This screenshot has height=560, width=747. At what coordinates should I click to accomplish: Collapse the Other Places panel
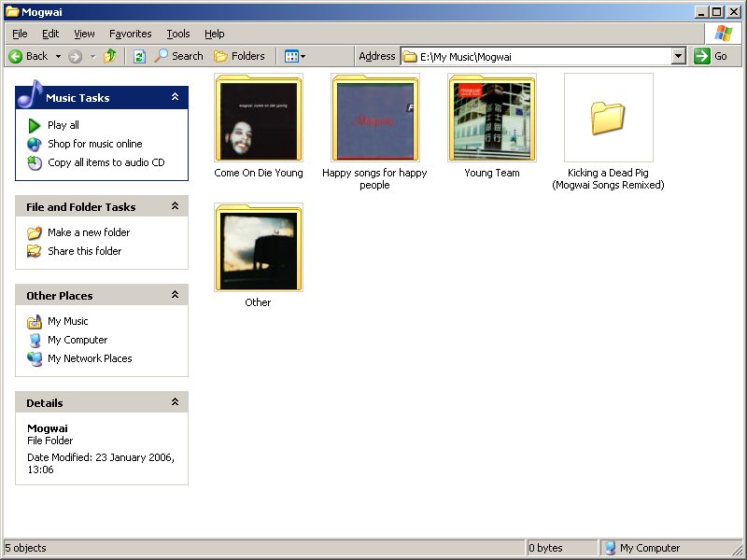coord(175,295)
